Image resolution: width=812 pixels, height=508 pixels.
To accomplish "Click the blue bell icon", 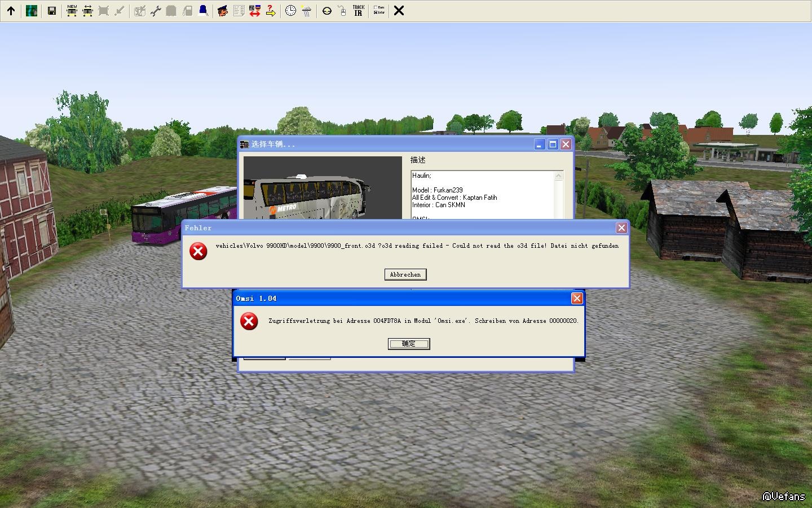I will (x=203, y=11).
